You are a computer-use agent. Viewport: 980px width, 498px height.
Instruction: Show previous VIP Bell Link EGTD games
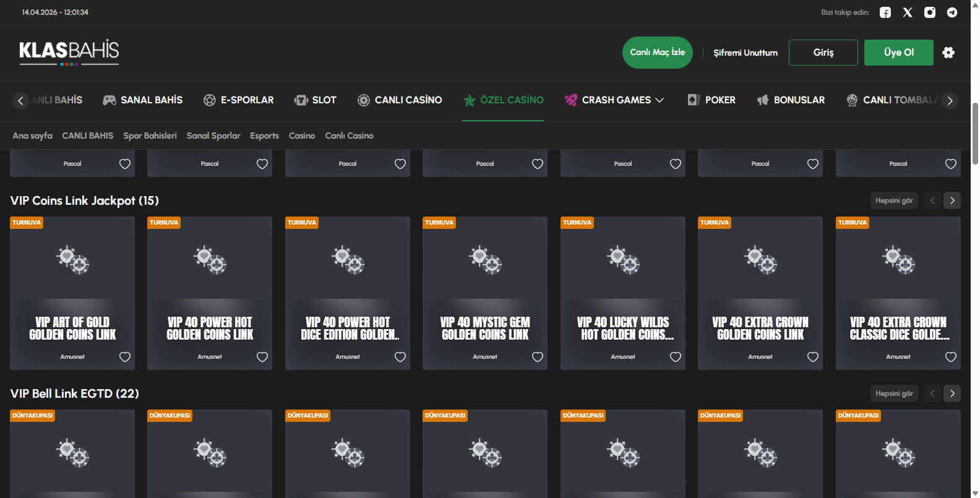click(x=932, y=393)
